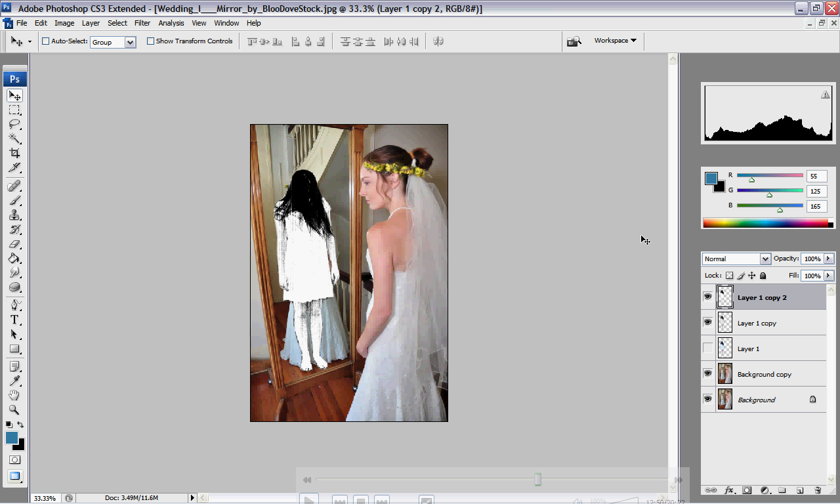Select the Slice tool

point(14,167)
